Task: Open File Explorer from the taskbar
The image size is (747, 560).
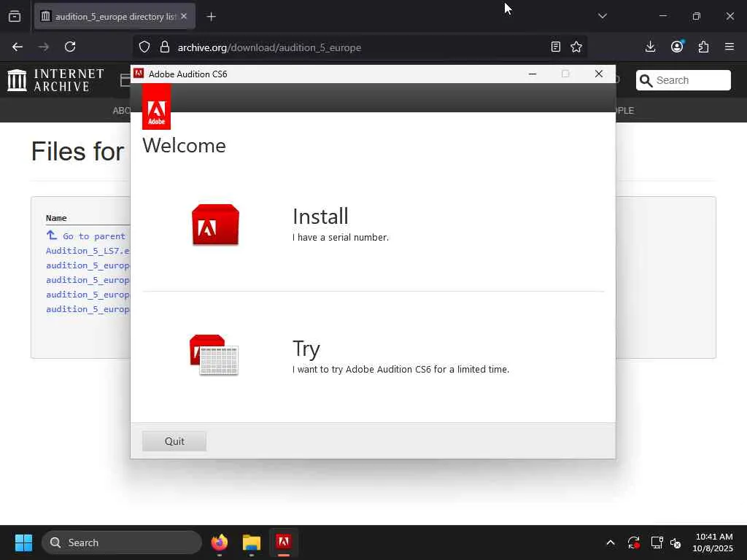Action: (x=252, y=542)
